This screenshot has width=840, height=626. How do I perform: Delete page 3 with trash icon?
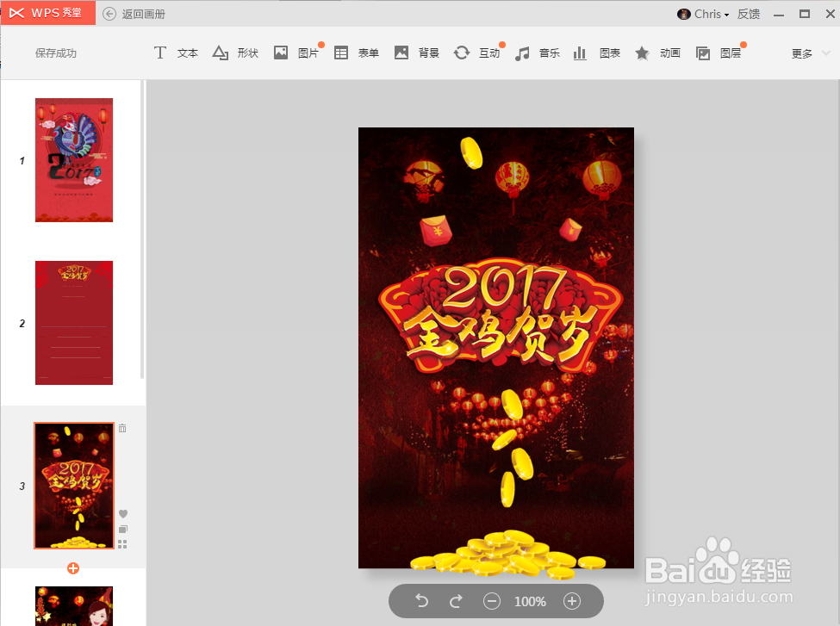[x=122, y=428]
